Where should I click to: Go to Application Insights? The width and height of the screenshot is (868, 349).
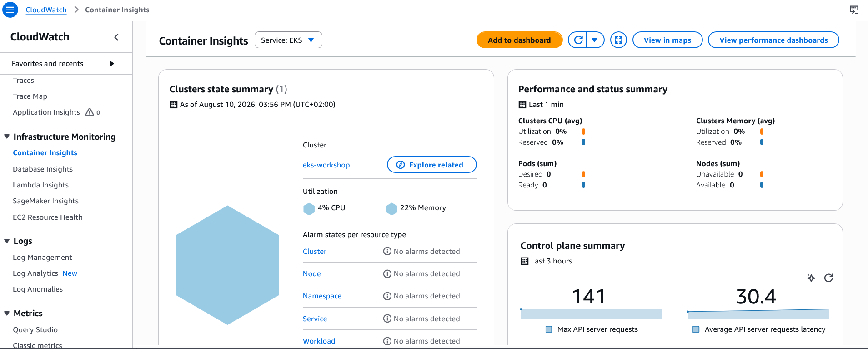click(x=46, y=112)
